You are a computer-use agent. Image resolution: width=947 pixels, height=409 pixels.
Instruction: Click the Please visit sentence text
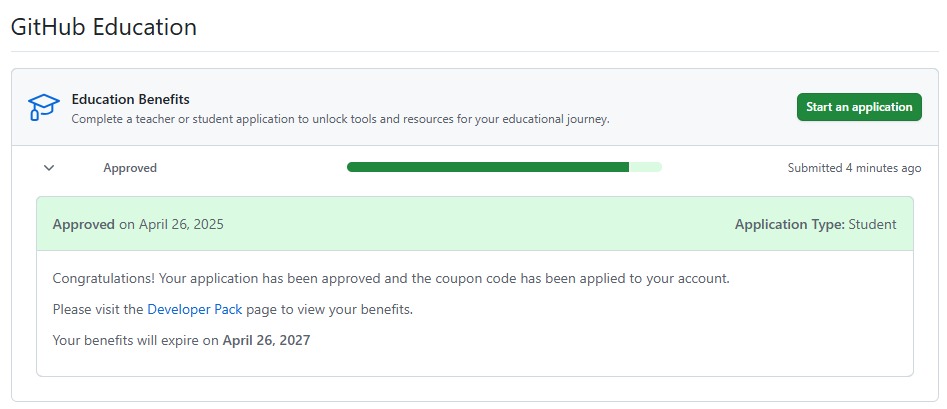pos(98,310)
